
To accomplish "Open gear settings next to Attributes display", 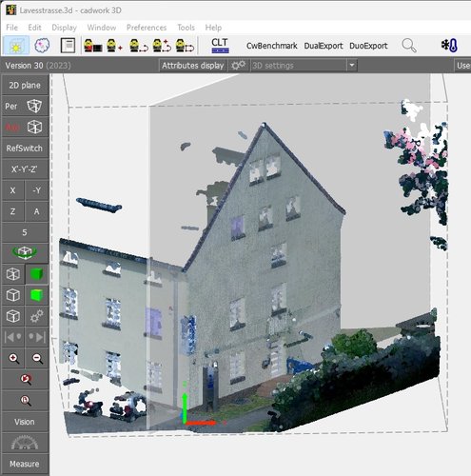I will (238, 66).
